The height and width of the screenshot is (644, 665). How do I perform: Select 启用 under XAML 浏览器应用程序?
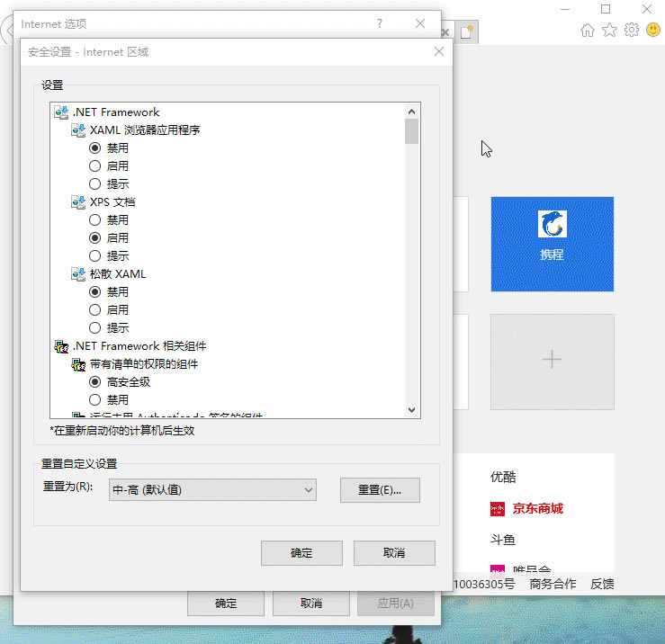coord(95,165)
